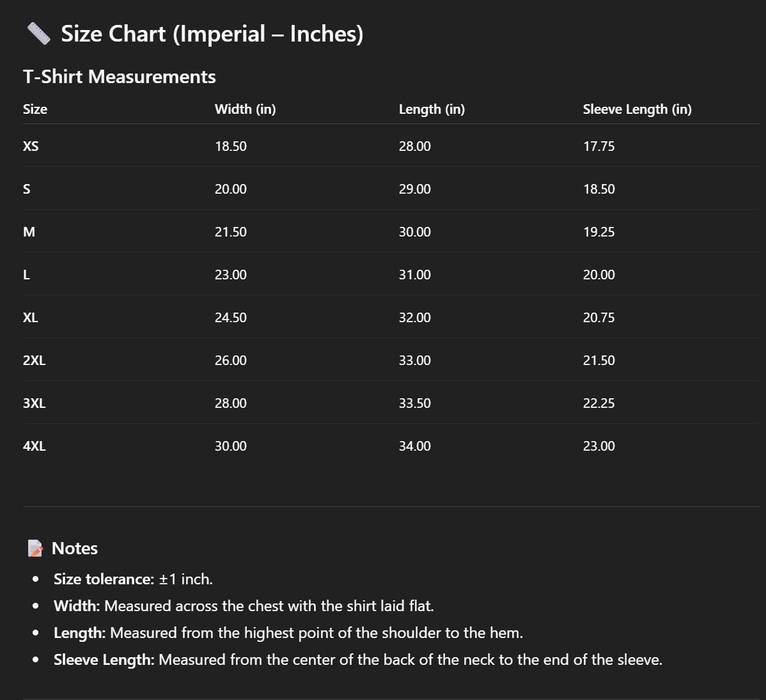The image size is (766, 700).
Task: Click the 22.25 sleeve length for 3XL
Action: [598, 403]
